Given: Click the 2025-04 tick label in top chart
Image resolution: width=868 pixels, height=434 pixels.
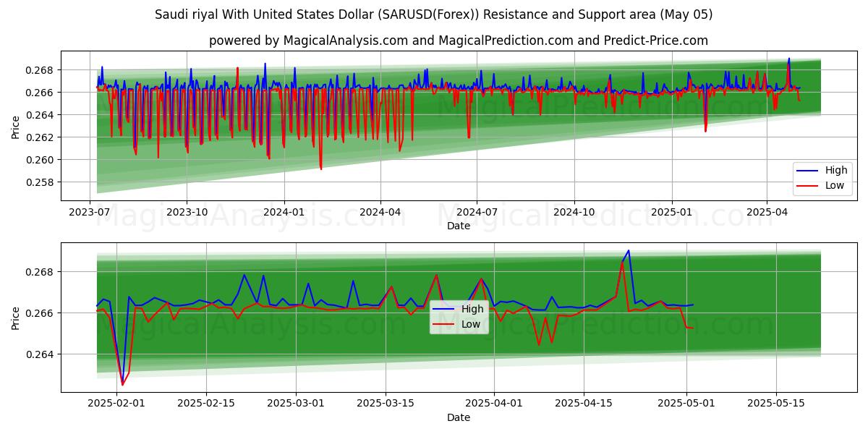Looking at the screenshot, I should point(767,212).
